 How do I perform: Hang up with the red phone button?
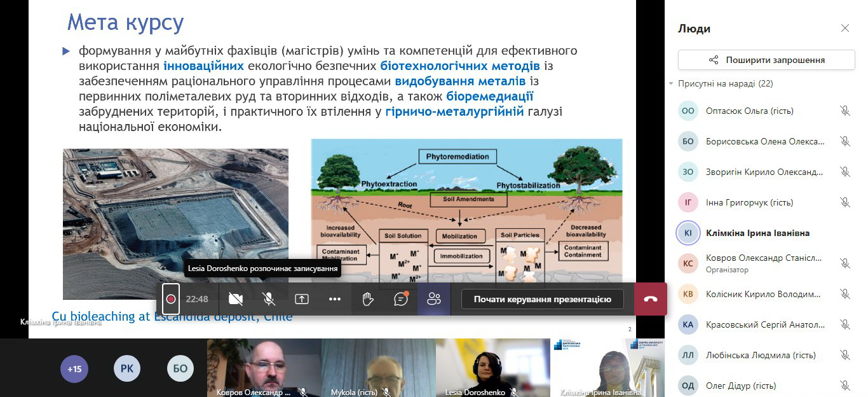650,299
